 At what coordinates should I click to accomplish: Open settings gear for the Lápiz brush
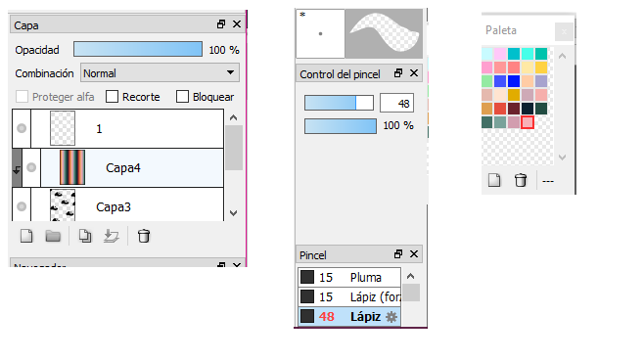pos(391,317)
